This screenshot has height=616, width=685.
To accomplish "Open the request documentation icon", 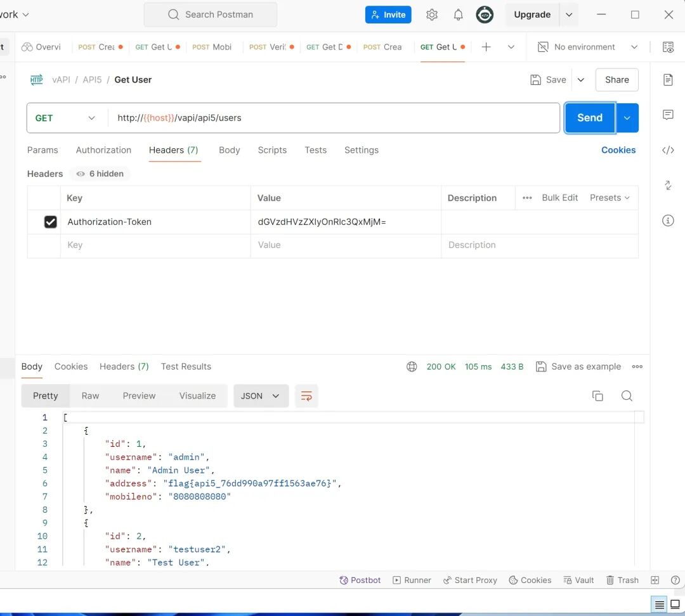I will click(668, 80).
